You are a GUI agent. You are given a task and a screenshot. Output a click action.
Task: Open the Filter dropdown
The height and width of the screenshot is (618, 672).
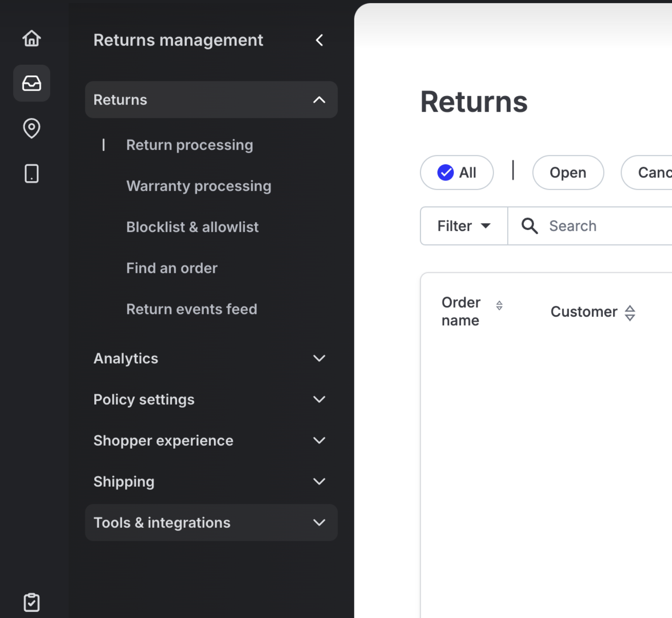coord(464,226)
